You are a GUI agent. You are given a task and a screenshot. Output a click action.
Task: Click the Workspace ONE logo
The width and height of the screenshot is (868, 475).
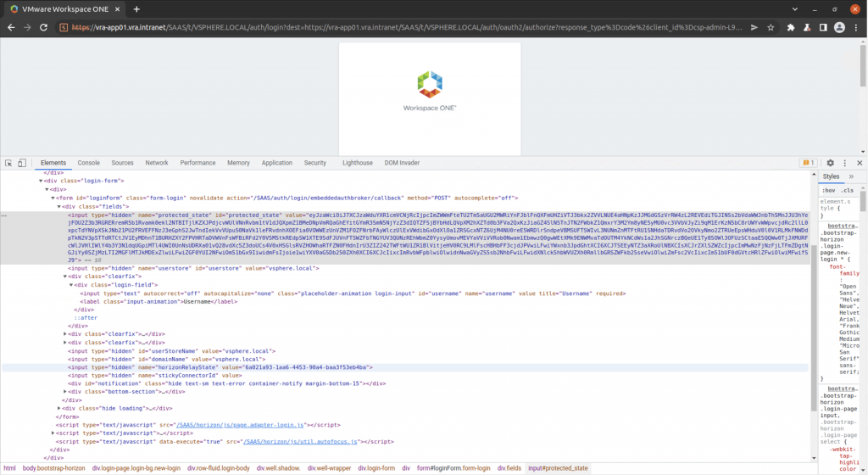[430, 84]
